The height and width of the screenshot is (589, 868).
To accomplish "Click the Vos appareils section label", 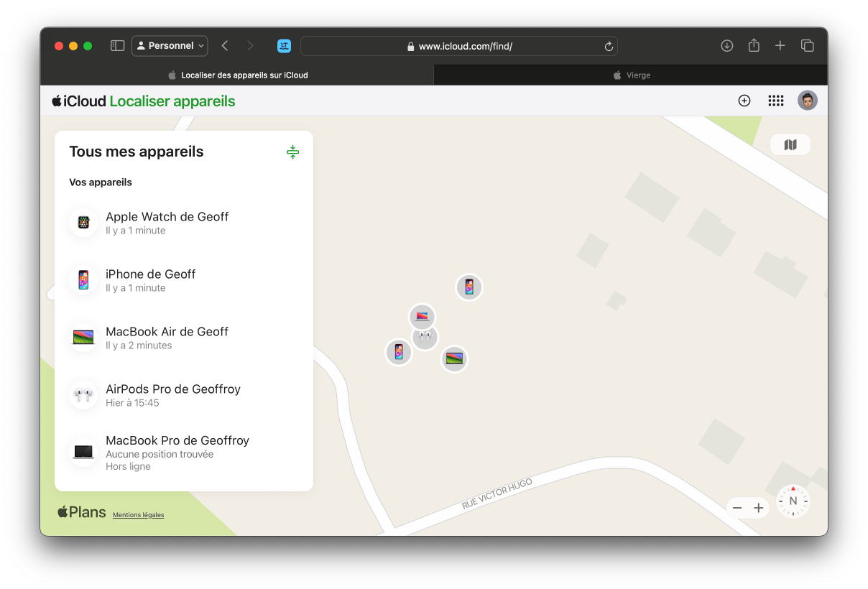I will pyautogui.click(x=101, y=182).
